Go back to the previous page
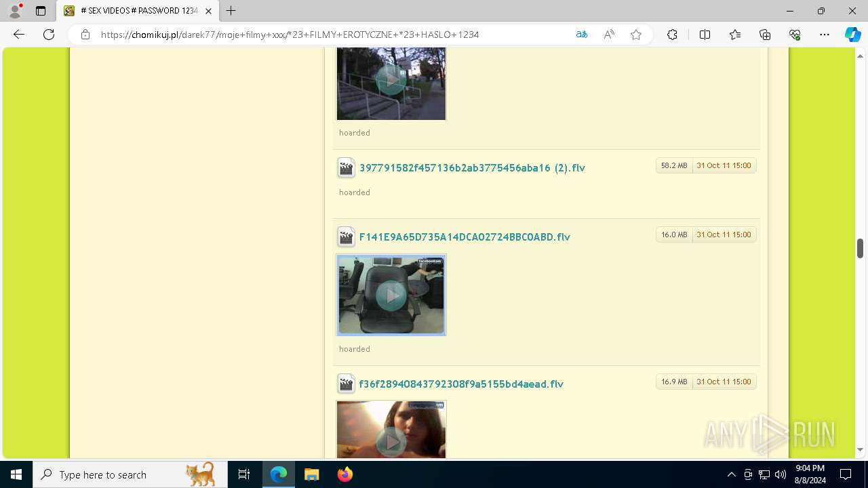This screenshot has height=488, width=868. tap(19, 35)
